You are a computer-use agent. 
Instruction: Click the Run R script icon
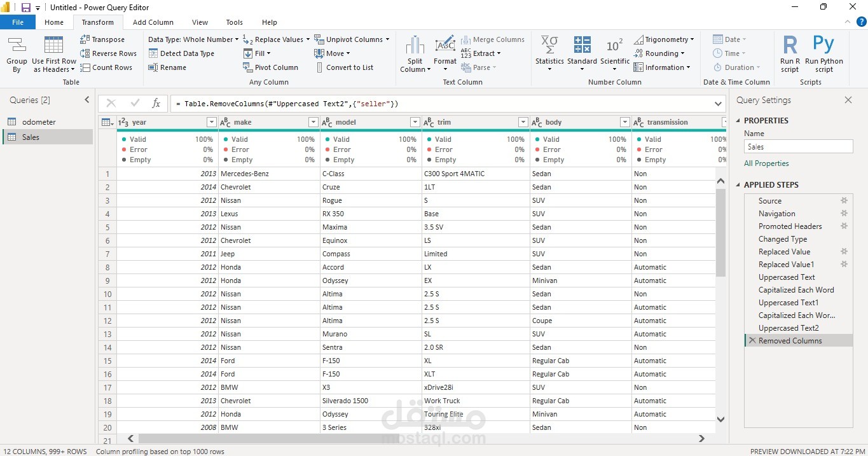[x=790, y=46]
